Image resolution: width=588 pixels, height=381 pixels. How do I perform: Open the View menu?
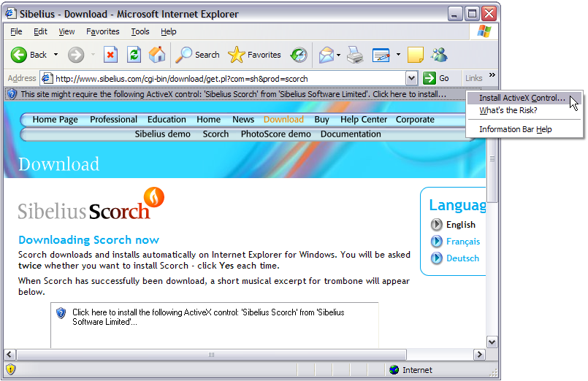pyautogui.click(x=66, y=31)
